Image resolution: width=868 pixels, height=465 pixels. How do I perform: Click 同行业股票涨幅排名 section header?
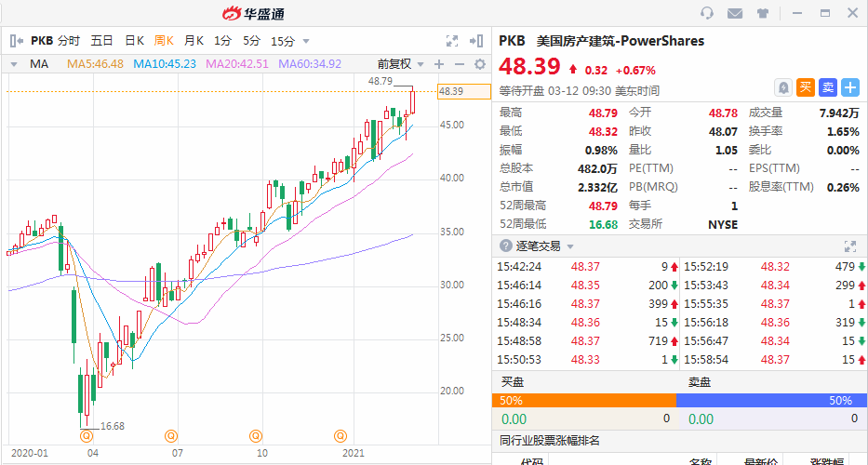point(549,441)
